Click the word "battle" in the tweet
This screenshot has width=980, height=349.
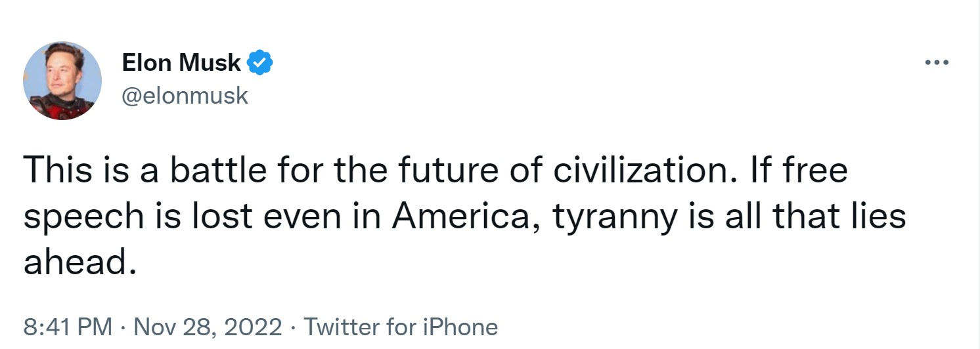tap(217, 170)
